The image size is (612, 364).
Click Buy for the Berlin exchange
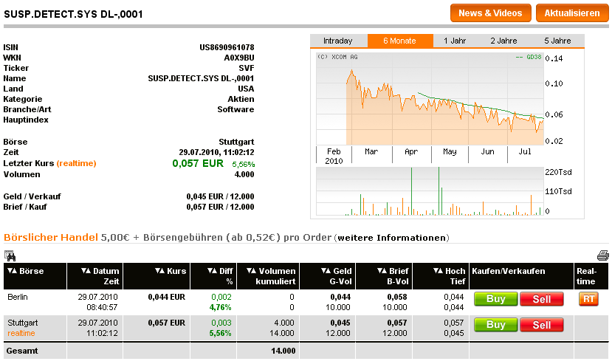pyautogui.click(x=495, y=298)
